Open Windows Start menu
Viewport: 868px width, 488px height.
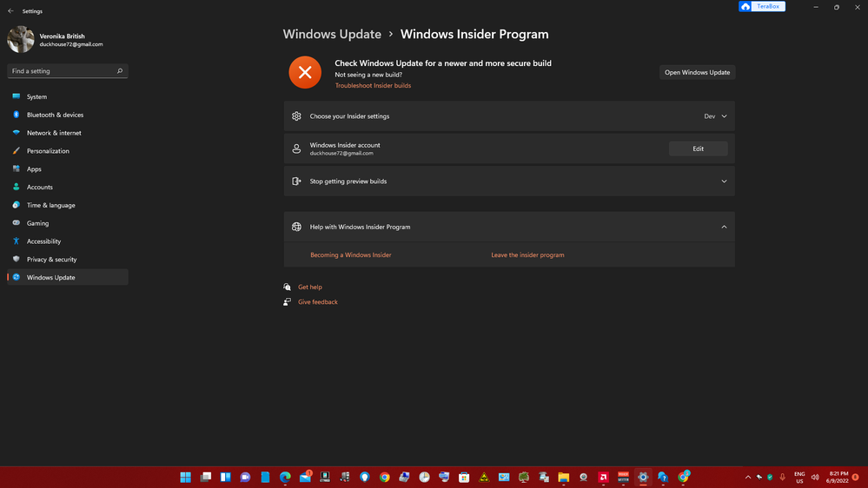(185, 477)
